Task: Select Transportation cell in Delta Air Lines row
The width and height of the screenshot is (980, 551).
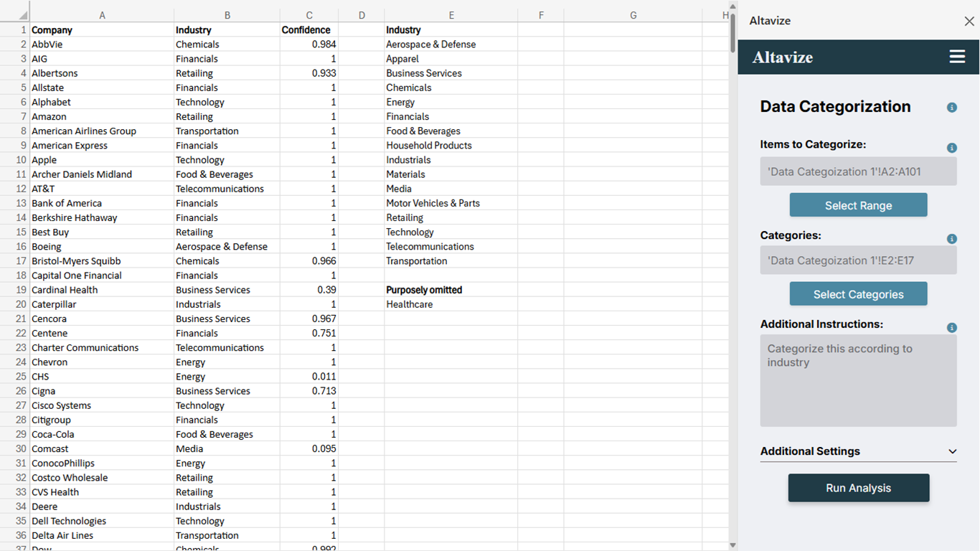Action: point(227,535)
